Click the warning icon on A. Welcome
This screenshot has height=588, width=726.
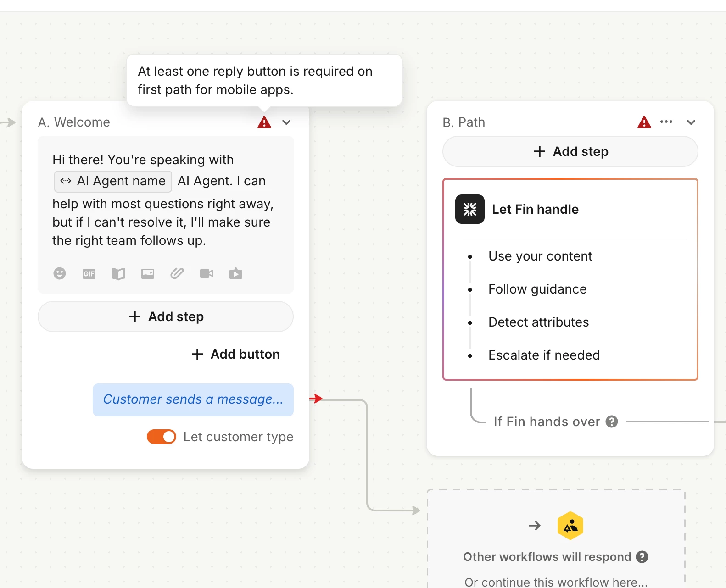[x=264, y=122]
